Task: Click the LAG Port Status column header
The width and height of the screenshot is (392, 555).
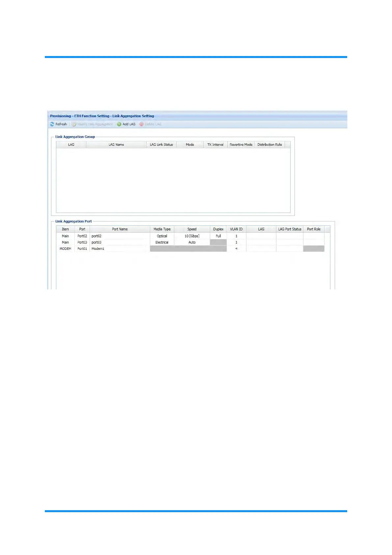Action: 290,229
